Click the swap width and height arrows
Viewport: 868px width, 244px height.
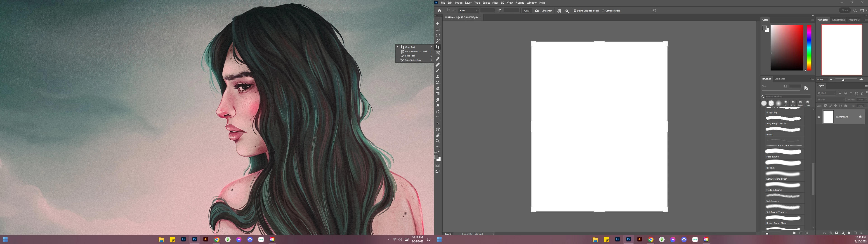click(x=500, y=10)
